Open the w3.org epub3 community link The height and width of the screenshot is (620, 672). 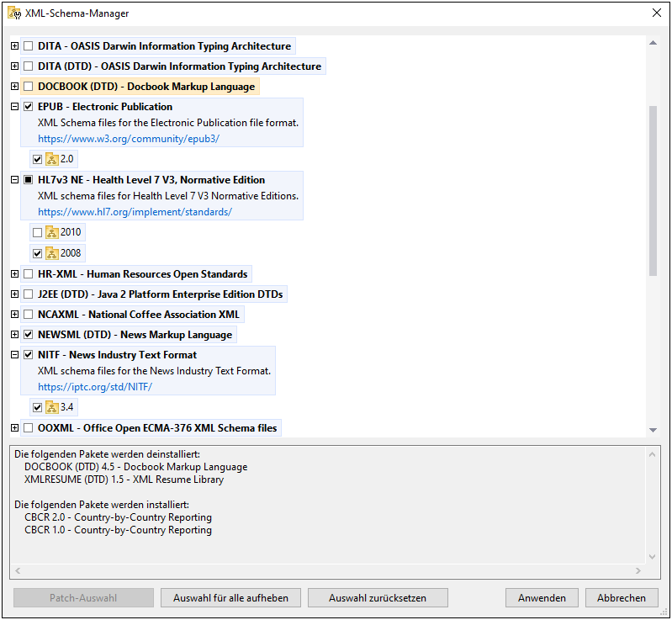[x=128, y=139]
